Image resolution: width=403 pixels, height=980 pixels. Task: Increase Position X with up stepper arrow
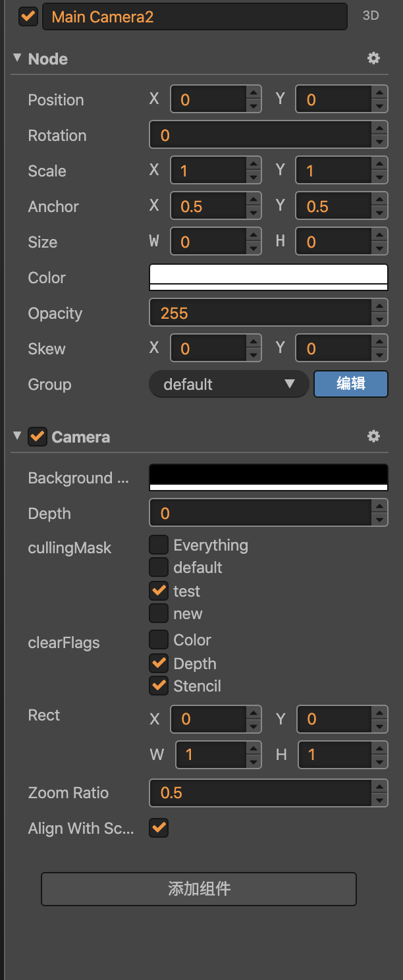254,94
